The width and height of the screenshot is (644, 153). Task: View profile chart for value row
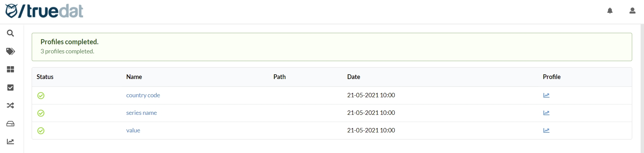[546, 130]
